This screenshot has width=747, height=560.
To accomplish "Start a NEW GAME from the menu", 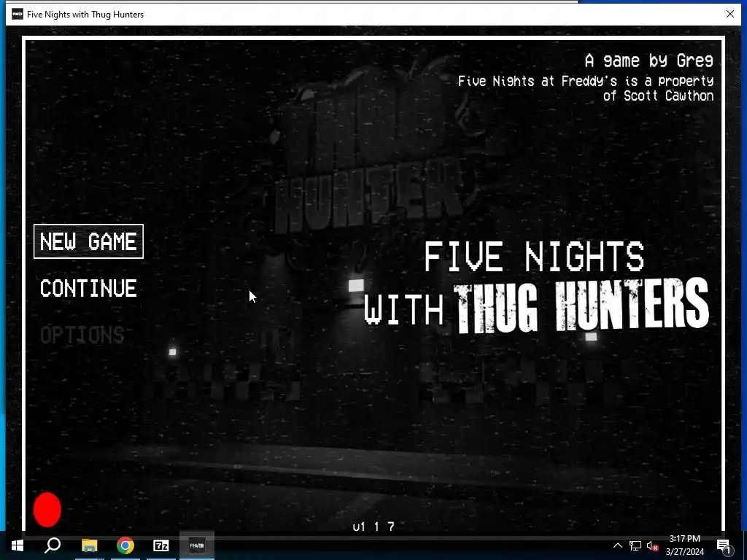I will (88, 241).
